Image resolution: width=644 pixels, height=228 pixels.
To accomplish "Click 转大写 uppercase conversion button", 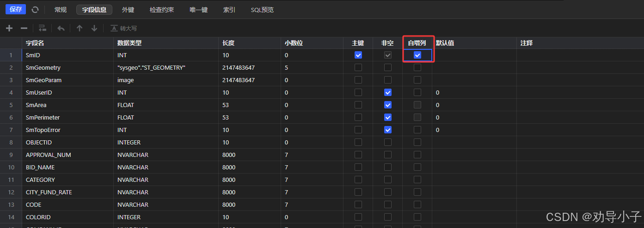I will (123, 28).
